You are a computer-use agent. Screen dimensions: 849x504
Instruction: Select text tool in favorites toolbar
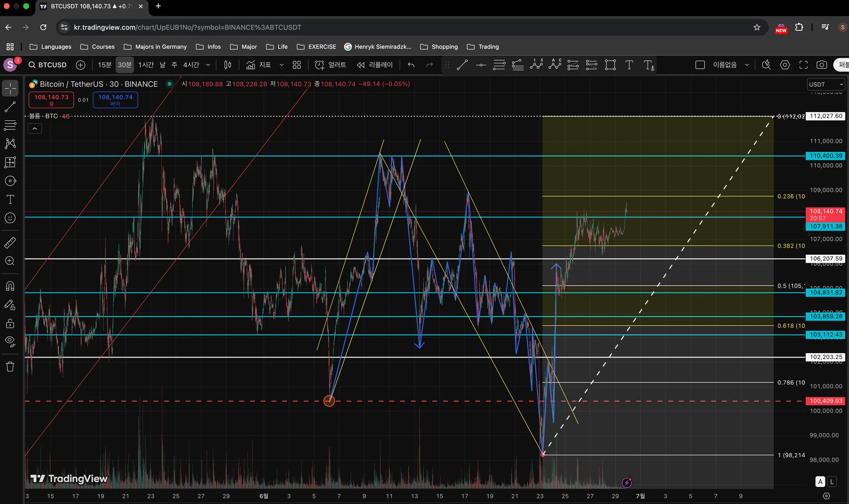click(629, 65)
